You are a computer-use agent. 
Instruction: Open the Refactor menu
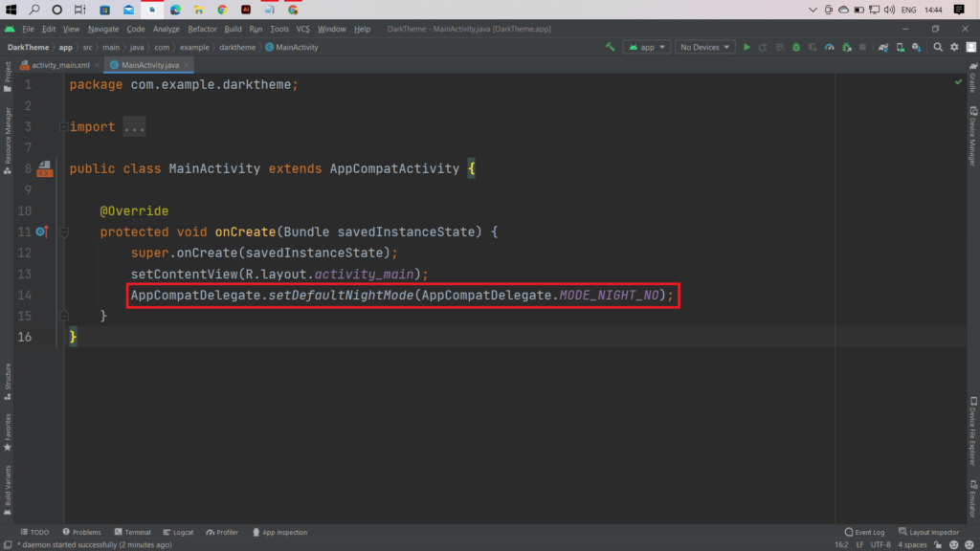tap(202, 29)
